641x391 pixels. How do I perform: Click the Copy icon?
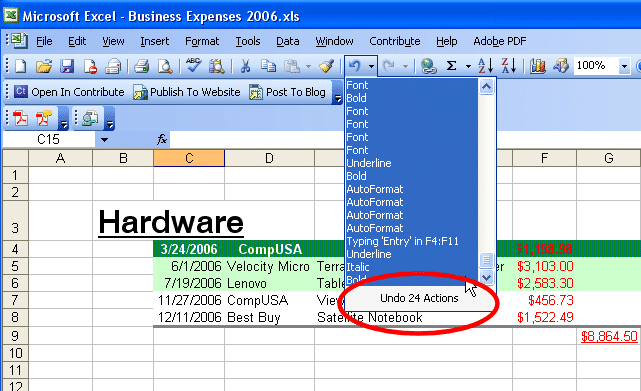[268, 66]
